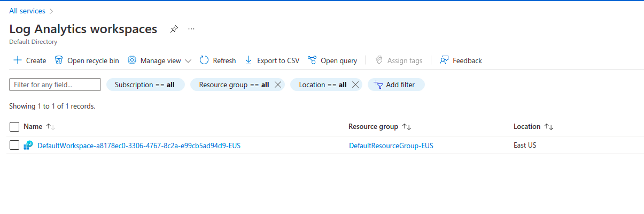
Task: Click the Create plus icon
Action: (18, 60)
